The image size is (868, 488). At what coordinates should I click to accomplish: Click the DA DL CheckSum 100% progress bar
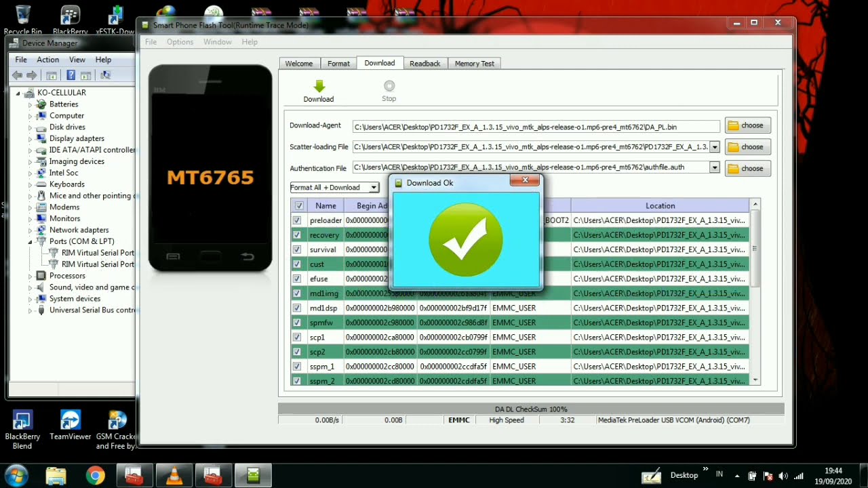pos(531,409)
